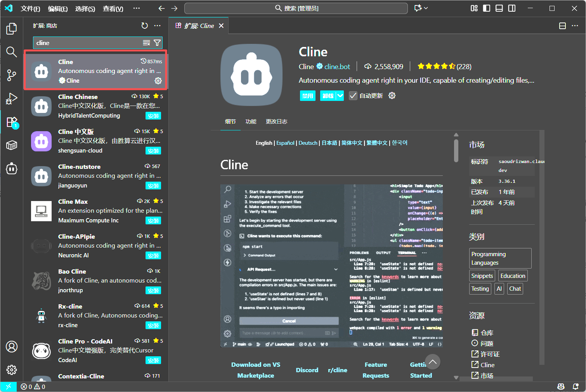Open Copilot chat dropdown chevron
This screenshot has height=392, width=586.
point(426,8)
